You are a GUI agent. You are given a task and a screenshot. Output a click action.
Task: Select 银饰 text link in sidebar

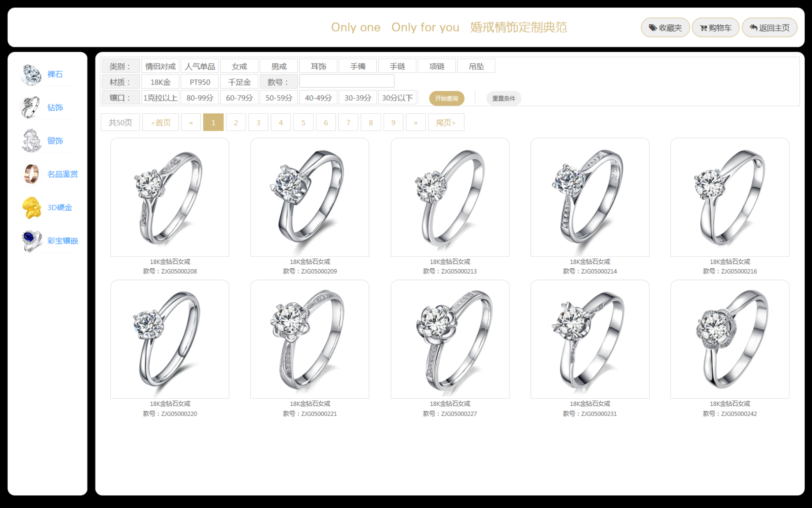55,141
